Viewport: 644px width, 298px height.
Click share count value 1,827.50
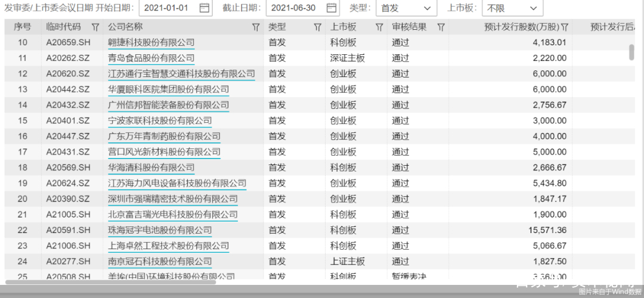click(x=550, y=261)
